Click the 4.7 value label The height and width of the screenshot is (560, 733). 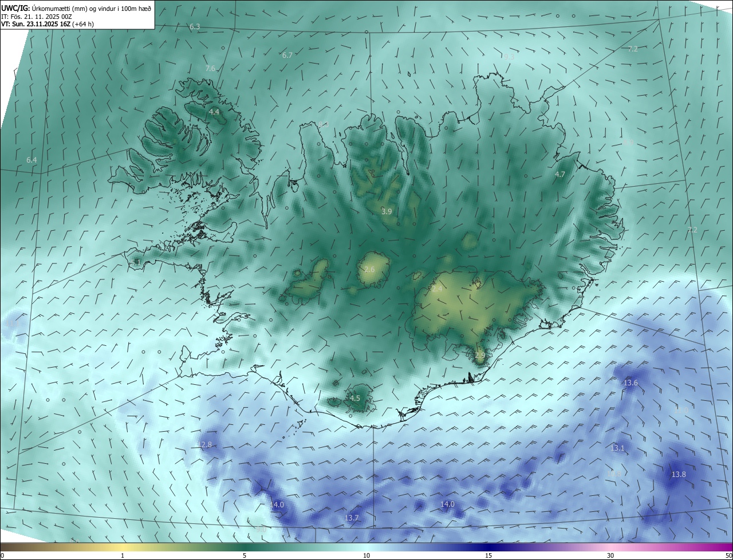point(560,174)
